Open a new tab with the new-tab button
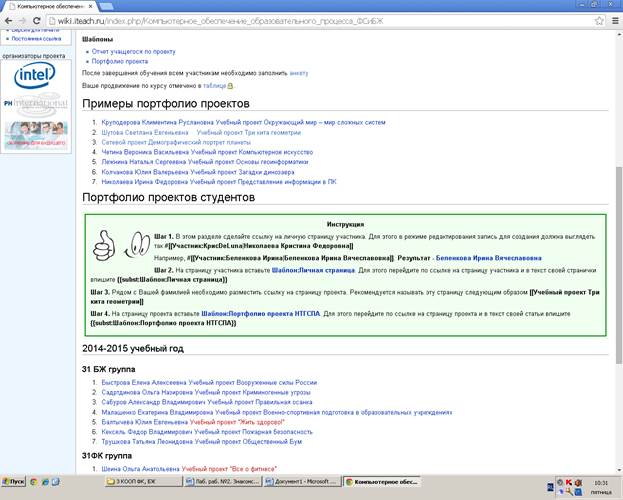 coord(106,6)
